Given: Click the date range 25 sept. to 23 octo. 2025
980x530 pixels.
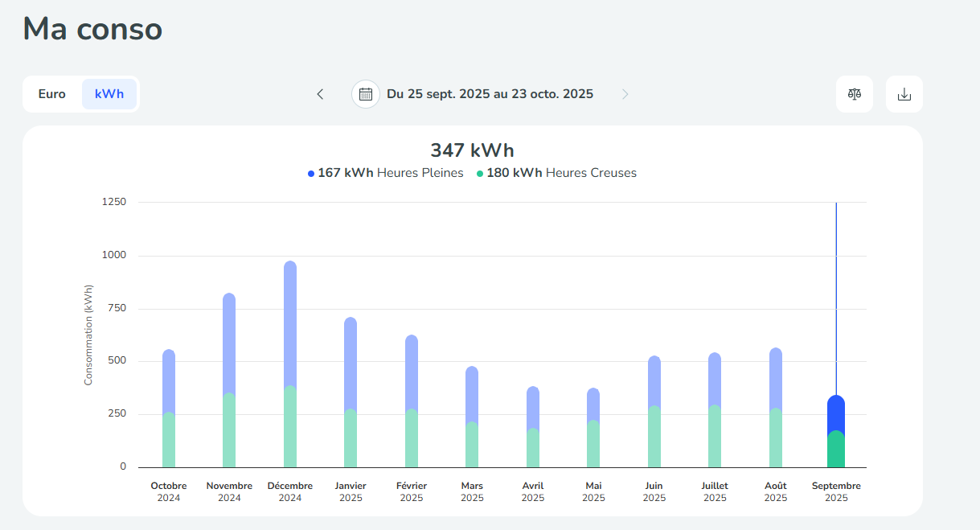Looking at the screenshot, I should tap(490, 94).
